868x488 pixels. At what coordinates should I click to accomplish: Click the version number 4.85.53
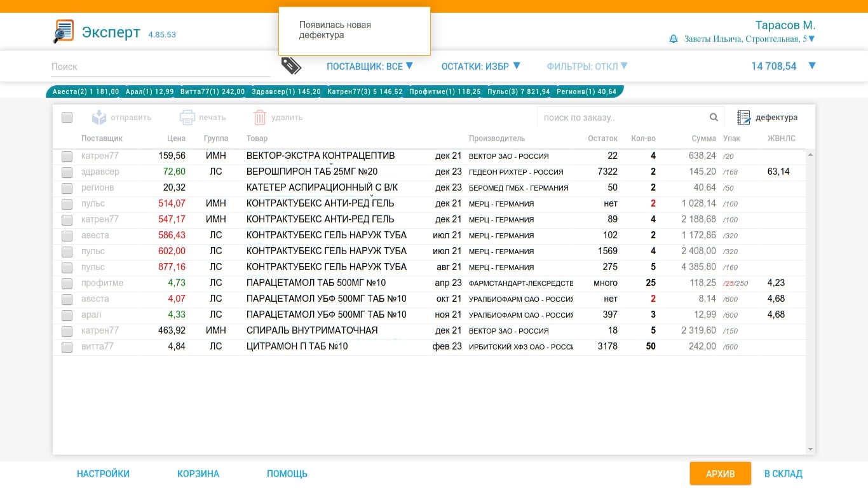coord(162,34)
